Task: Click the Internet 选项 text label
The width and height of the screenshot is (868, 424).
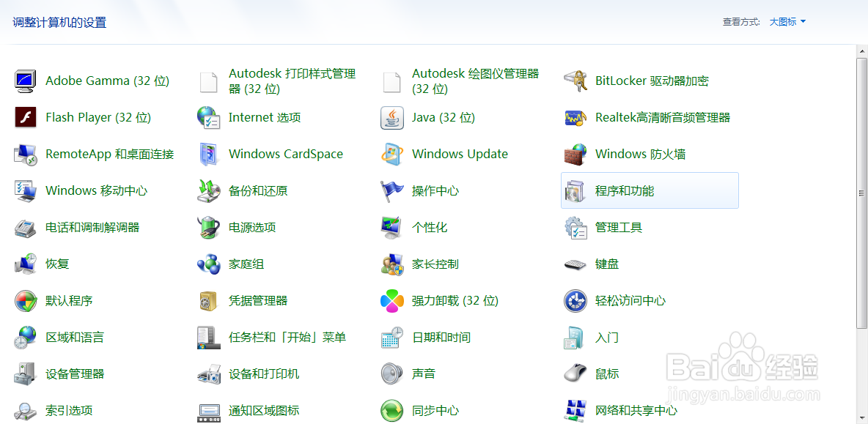Action: tap(265, 117)
